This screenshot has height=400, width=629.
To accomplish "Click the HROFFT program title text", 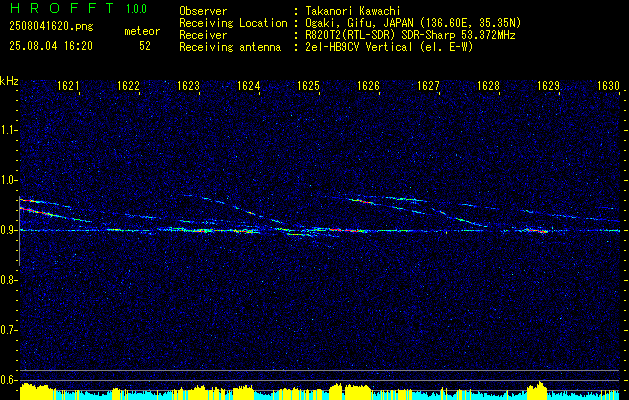I will [x=61, y=8].
